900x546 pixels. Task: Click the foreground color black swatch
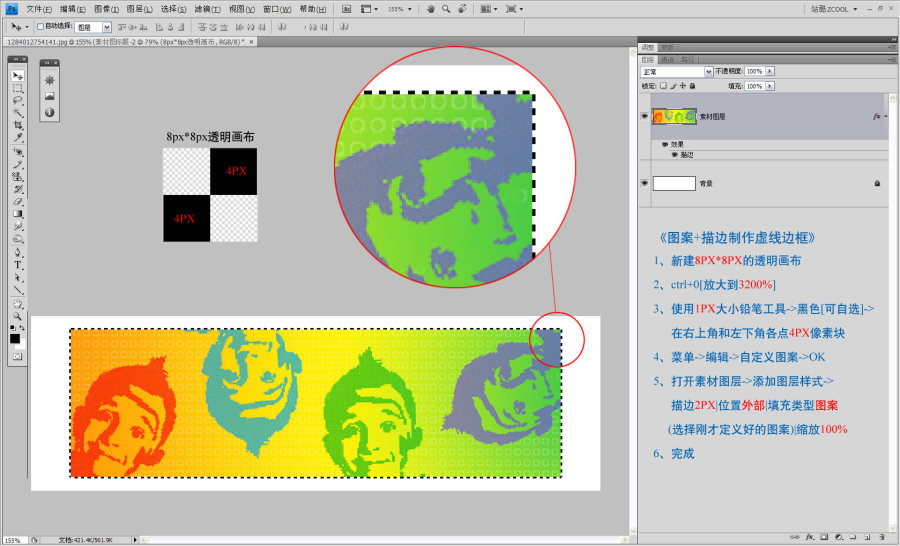tap(15, 339)
